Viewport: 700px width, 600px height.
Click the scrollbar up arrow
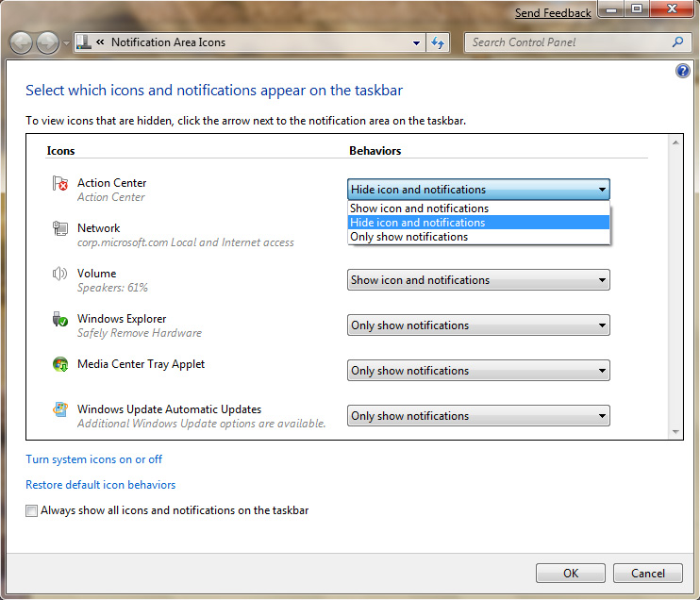pyautogui.click(x=675, y=142)
